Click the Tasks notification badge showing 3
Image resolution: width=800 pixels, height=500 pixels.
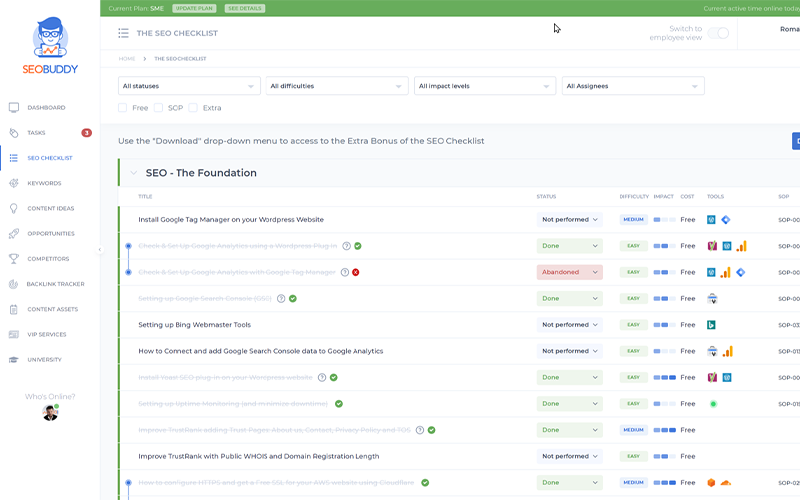pyautogui.click(x=87, y=133)
